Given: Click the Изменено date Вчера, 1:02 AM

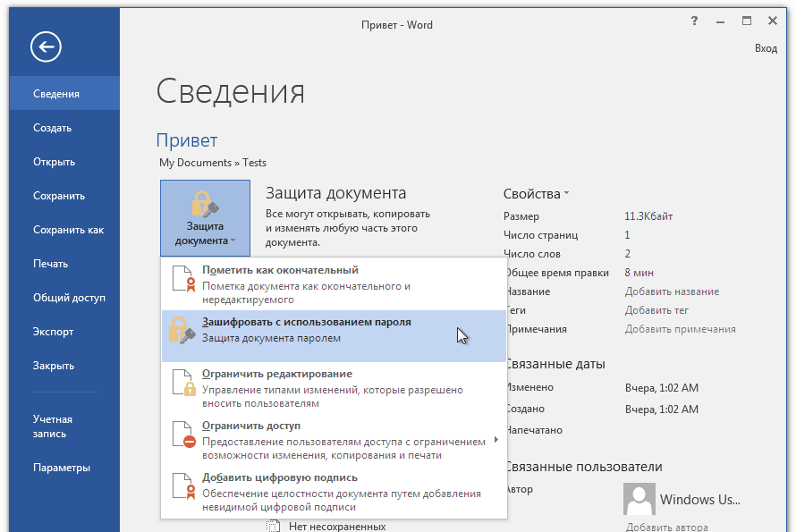Looking at the screenshot, I should [x=662, y=388].
